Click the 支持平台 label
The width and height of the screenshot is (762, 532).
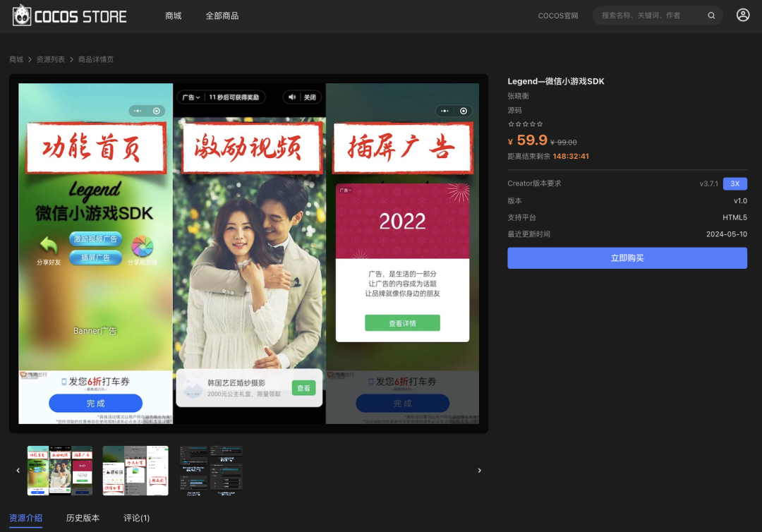tap(521, 217)
